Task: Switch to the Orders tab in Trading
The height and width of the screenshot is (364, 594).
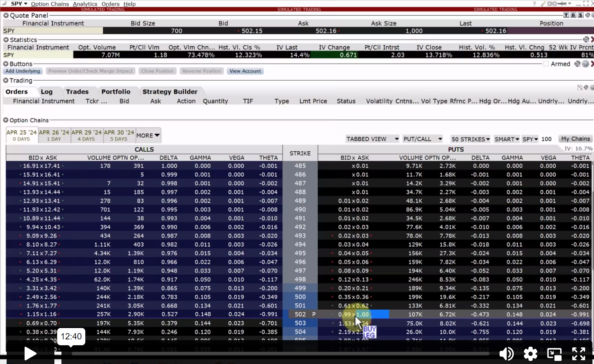Action: [x=17, y=91]
